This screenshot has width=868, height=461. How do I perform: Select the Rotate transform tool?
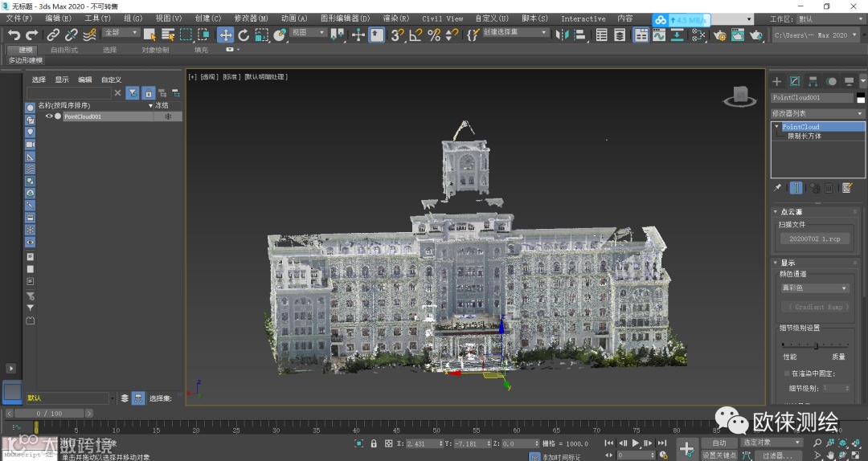pyautogui.click(x=244, y=35)
